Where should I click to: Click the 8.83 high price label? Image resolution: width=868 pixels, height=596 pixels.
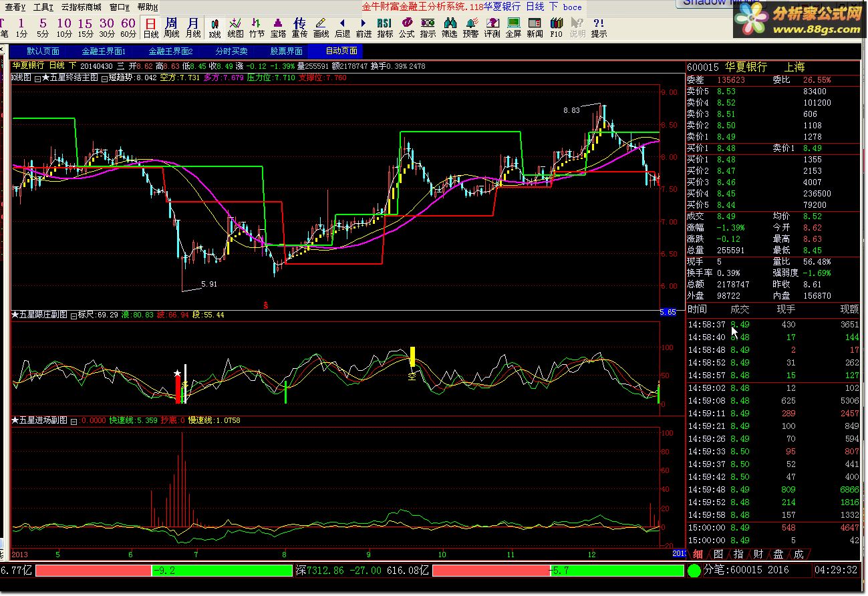coord(571,110)
